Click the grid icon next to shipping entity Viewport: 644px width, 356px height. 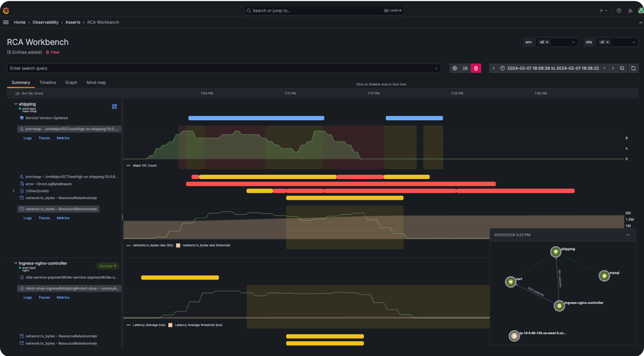tap(114, 106)
